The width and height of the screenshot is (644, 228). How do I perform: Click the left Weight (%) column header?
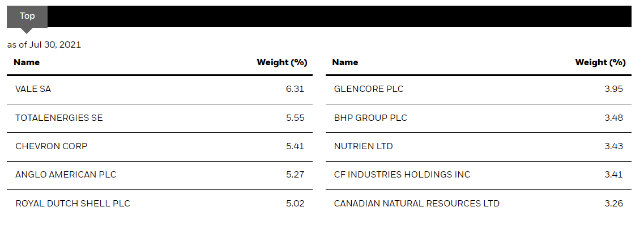click(x=282, y=62)
